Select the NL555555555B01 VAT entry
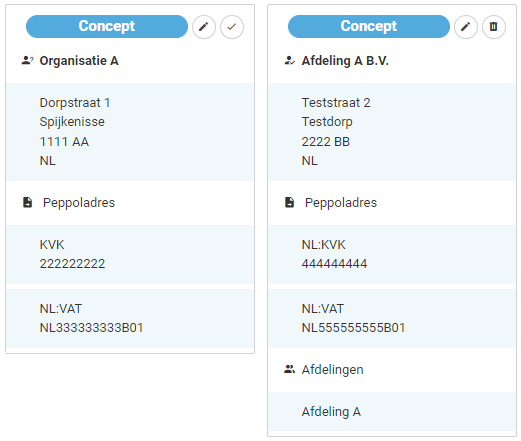 coord(392,318)
